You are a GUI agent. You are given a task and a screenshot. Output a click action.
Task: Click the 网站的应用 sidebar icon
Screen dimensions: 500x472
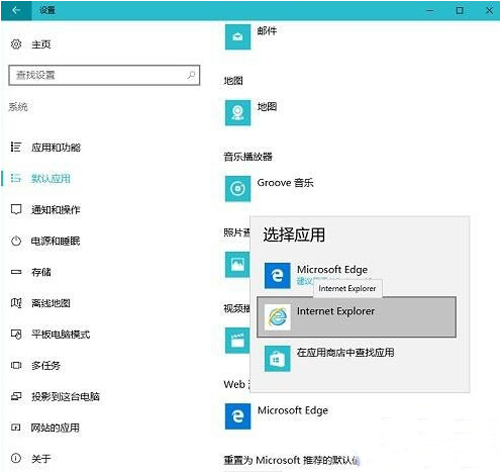click(16, 427)
